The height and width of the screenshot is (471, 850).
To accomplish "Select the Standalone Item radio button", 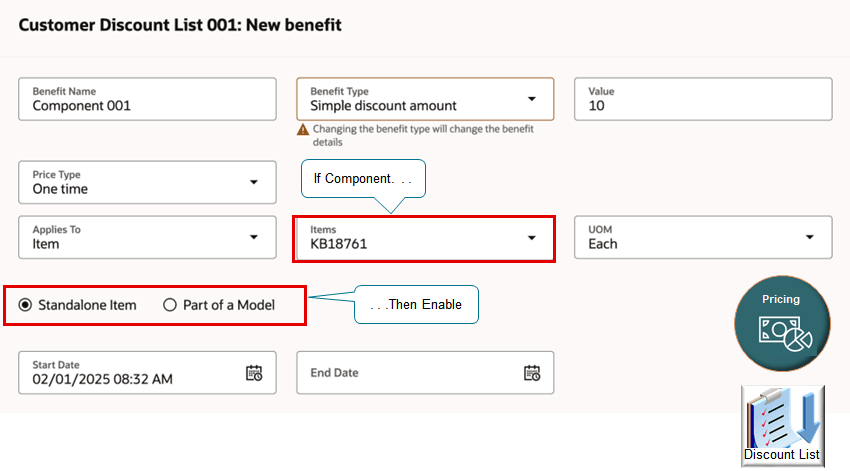I will click(x=25, y=305).
